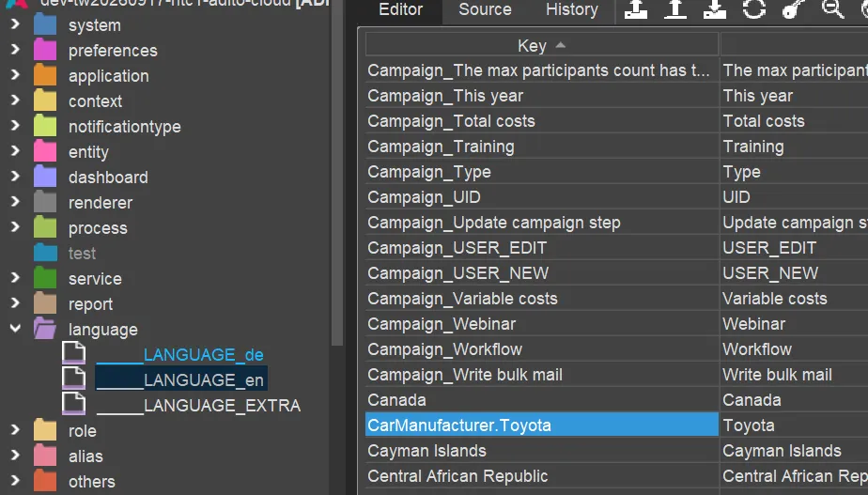Viewport: 868px width, 495px height.
Task: Expand the others tree node
Action: (x=15, y=481)
